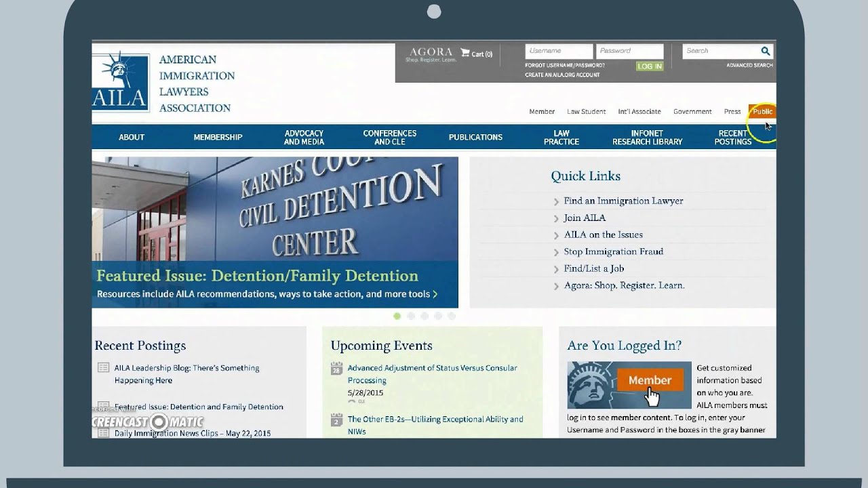868x488 pixels.
Task: Open the InfoNet Research Library menu
Action: click(x=648, y=138)
